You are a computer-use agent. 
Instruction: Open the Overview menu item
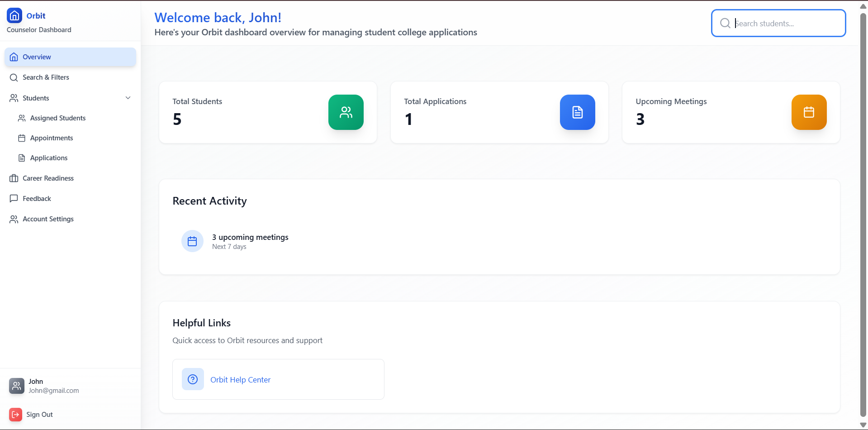coord(70,57)
